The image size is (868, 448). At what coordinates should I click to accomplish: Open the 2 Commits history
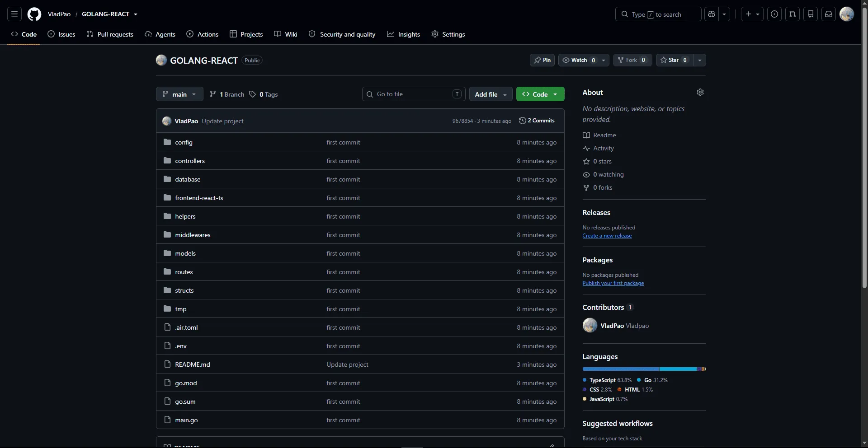coord(537,121)
